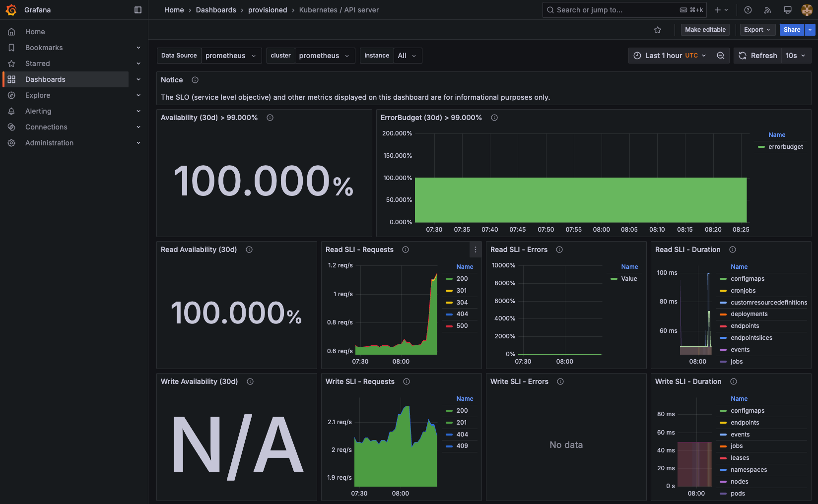
Task: Click the 404 series color swatch
Action: (449, 314)
